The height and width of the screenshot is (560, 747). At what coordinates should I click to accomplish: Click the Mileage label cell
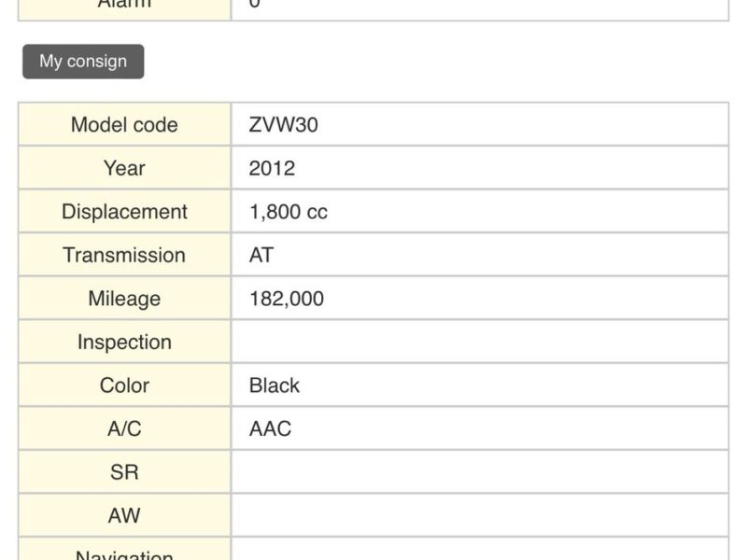coord(124,299)
